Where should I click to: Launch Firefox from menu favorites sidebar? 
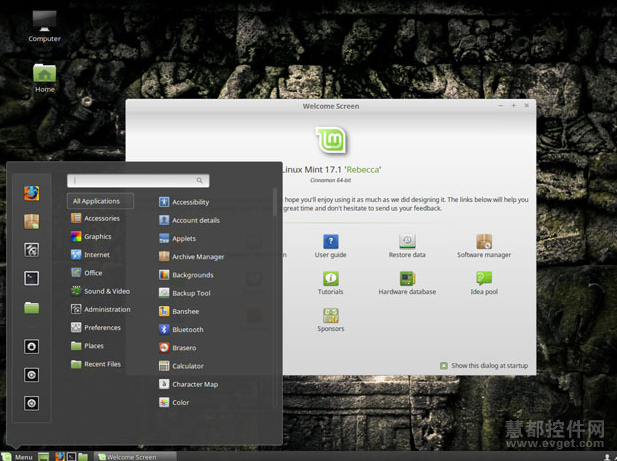[x=31, y=193]
